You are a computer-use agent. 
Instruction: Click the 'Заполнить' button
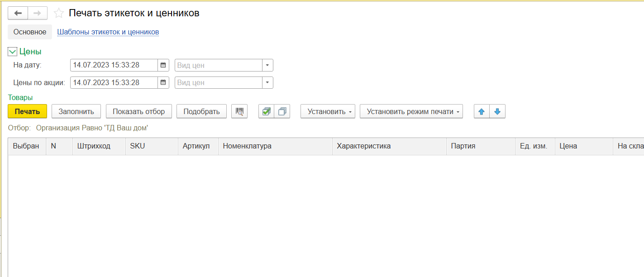(x=76, y=111)
